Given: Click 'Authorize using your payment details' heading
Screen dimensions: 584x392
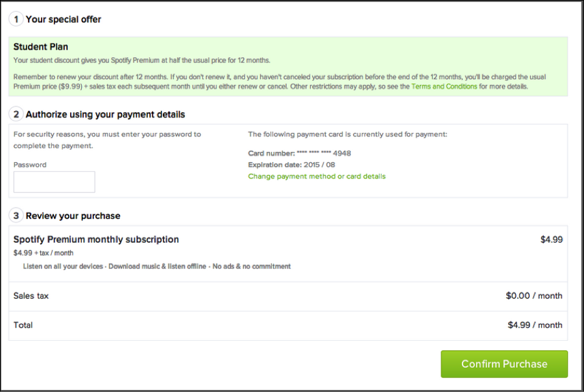Looking at the screenshot, I should click(x=105, y=114).
